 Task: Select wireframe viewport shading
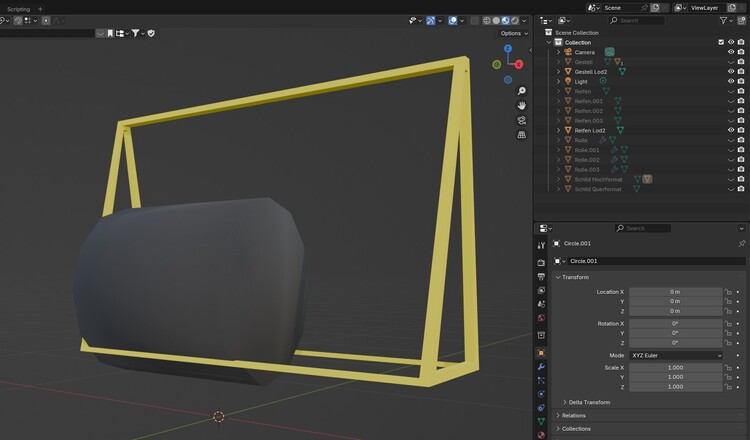pos(486,21)
